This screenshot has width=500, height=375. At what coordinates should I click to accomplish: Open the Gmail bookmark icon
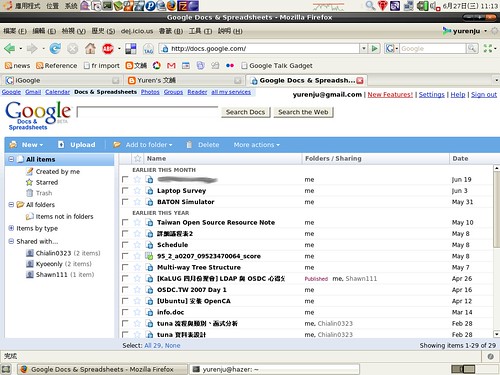171,66
